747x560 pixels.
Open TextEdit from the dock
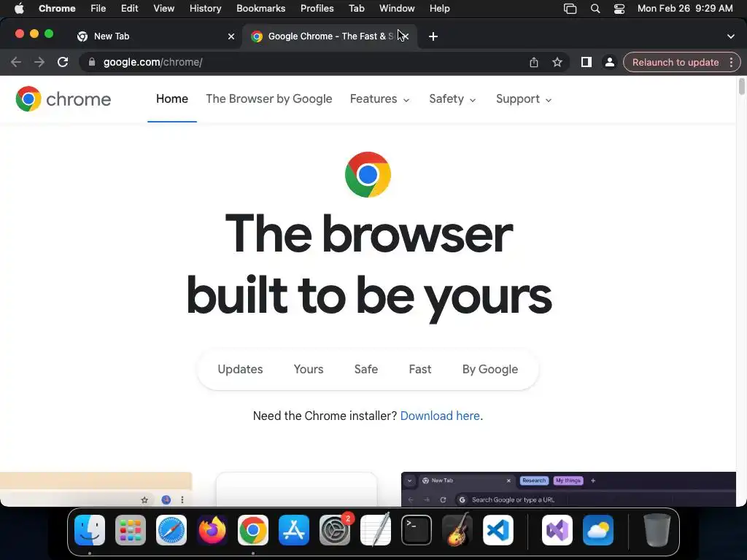click(x=376, y=530)
